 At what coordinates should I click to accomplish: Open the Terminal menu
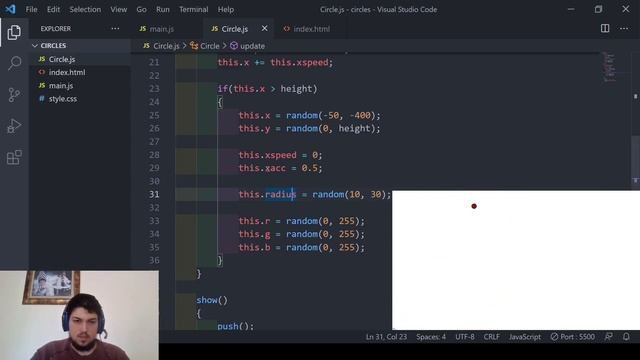pyautogui.click(x=193, y=9)
